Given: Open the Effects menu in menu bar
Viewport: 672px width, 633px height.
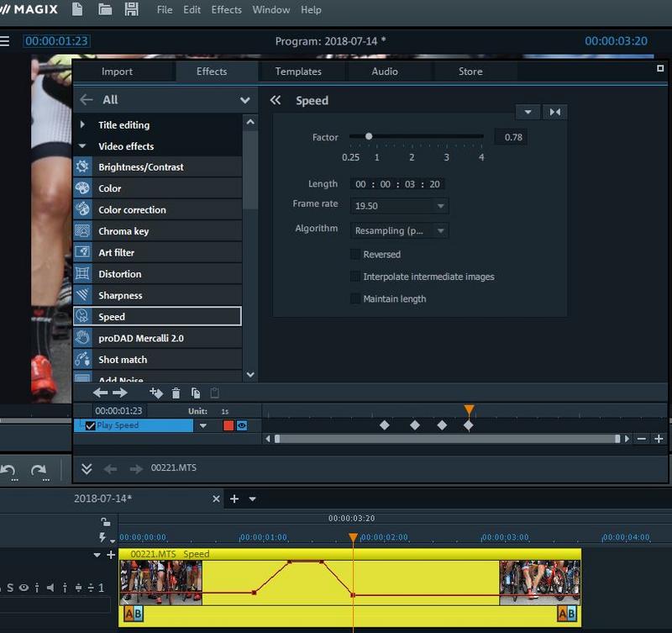Looking at the screenshot, I should [x=226, y=9].
